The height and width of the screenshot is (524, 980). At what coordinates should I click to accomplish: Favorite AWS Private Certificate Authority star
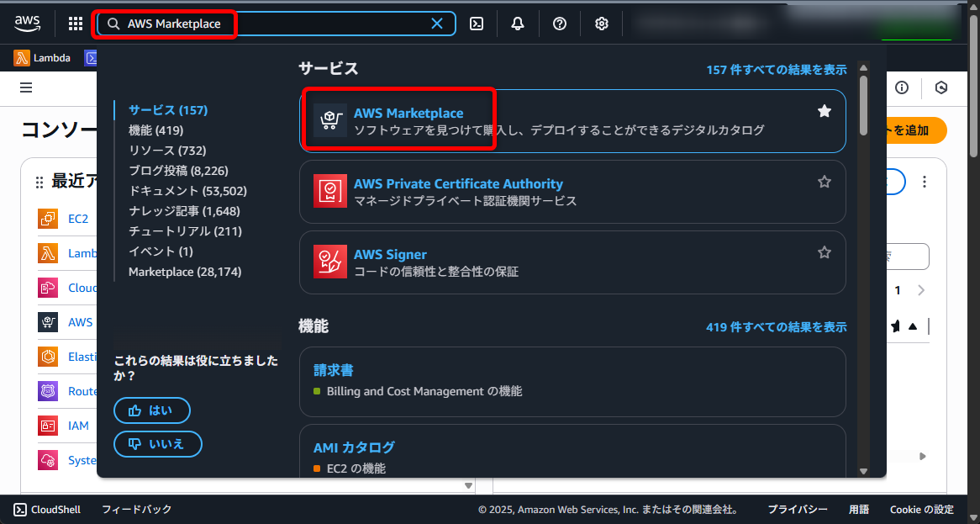coord(825,182)
